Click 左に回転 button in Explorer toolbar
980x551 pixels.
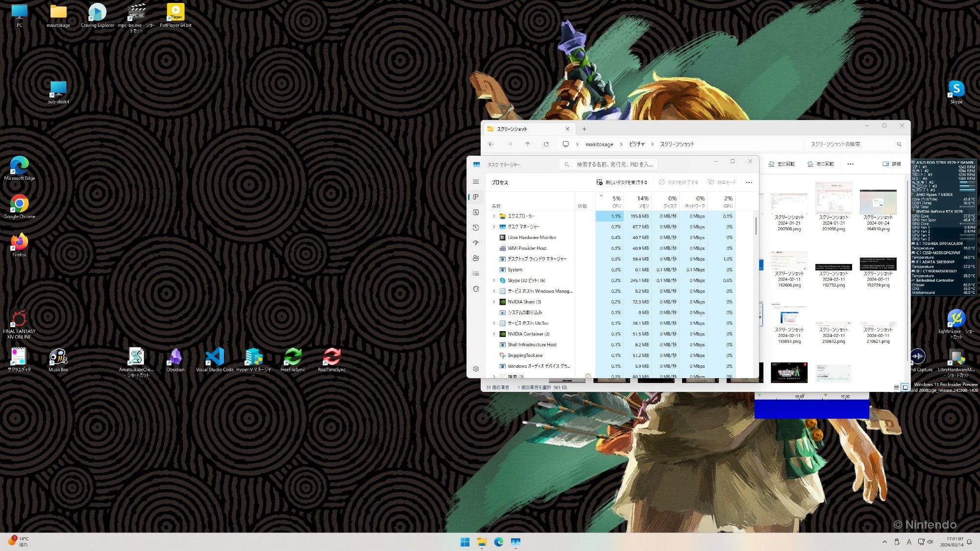781,164
